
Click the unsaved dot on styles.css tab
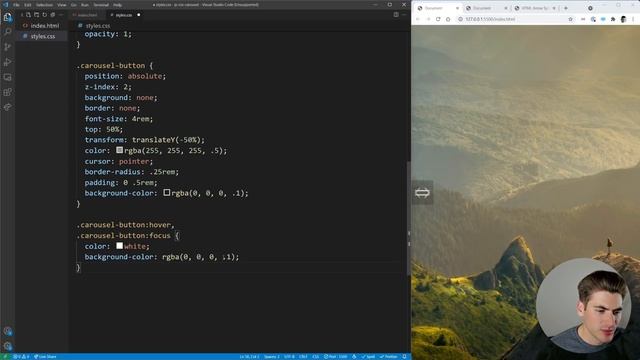tap(139, 15)
